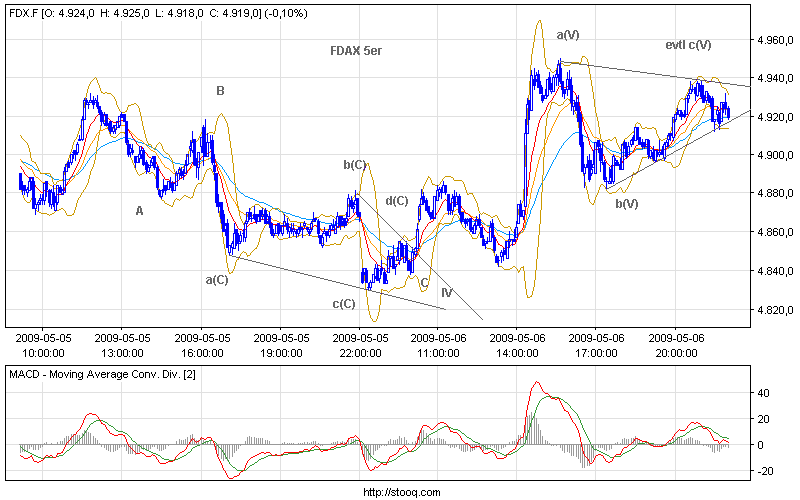Image resolution: width=800 pixels, height=500 pixels.
Task: Click the MACD indicator panel title
Action: 102,374
